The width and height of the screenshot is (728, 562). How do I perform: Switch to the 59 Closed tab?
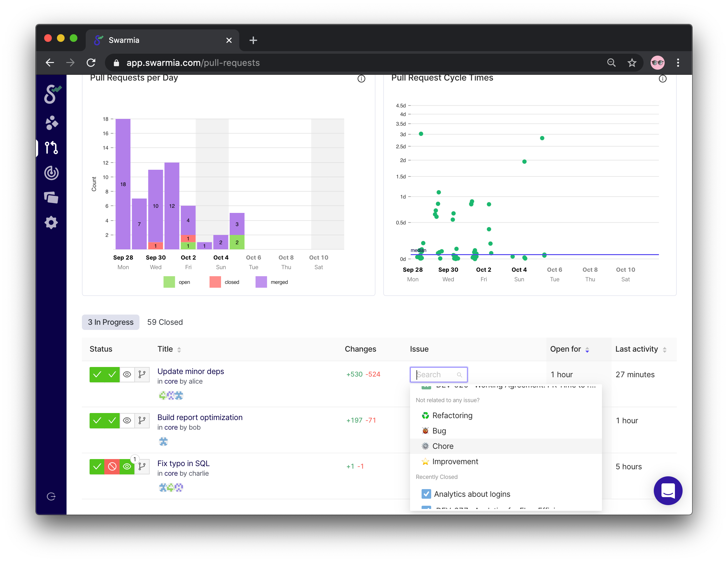(x=165, y=322)
